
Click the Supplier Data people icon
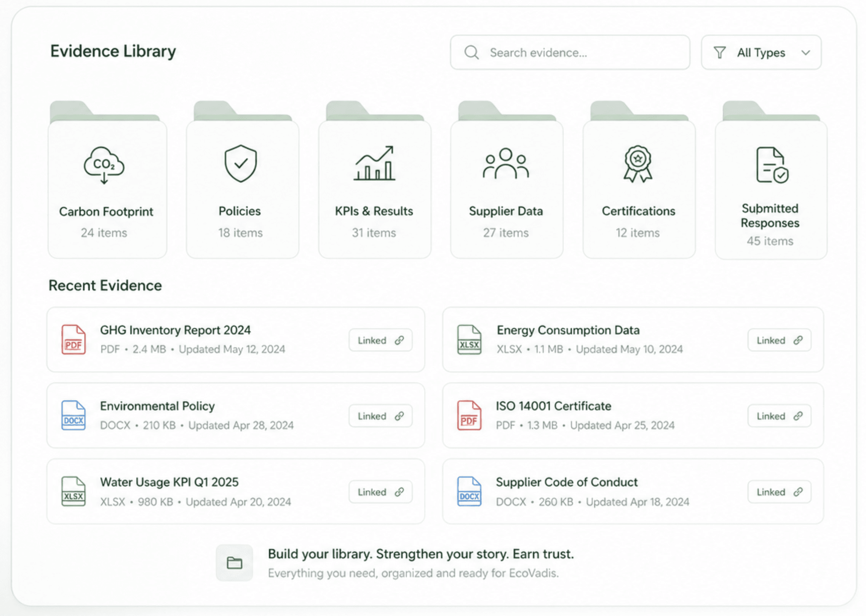coord(506,163)
